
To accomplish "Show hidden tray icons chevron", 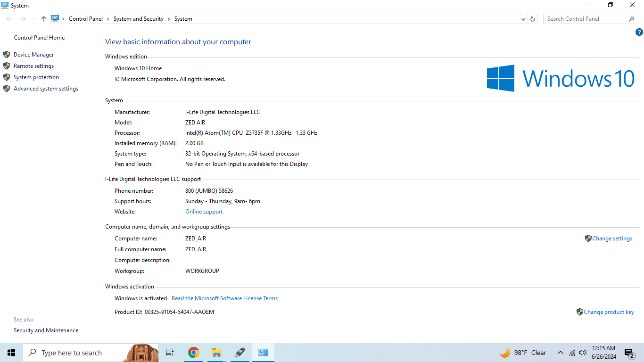I will coord(560,353).
